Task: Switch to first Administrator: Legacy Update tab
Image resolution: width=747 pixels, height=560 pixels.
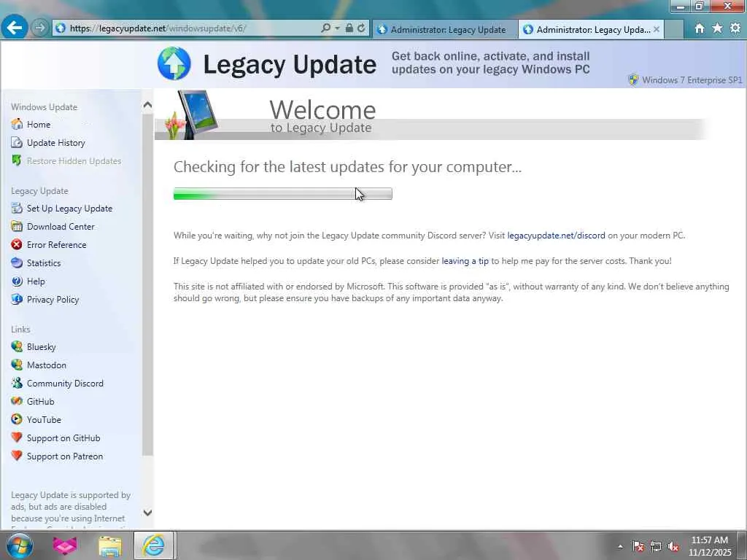Action: click(444, 29)
